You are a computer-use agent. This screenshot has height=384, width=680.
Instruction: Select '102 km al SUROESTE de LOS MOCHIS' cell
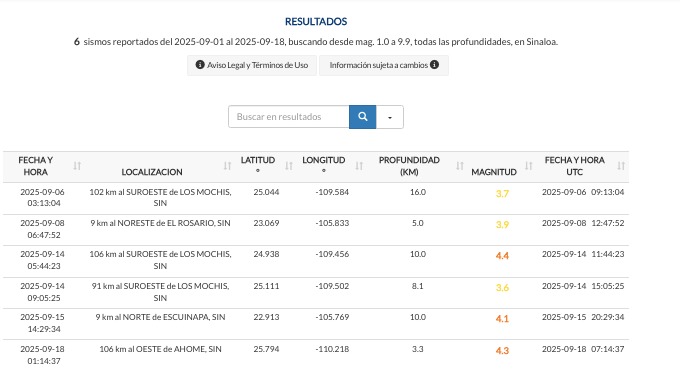point(160,197)
